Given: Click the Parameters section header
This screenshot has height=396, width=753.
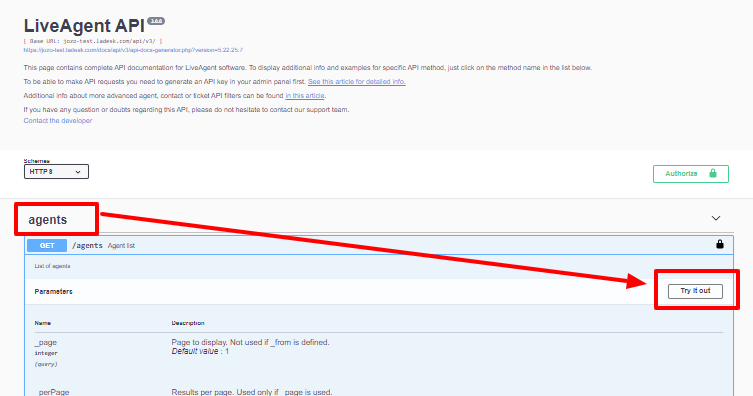Looking at the screenshot, I should (x=53, y=291).
